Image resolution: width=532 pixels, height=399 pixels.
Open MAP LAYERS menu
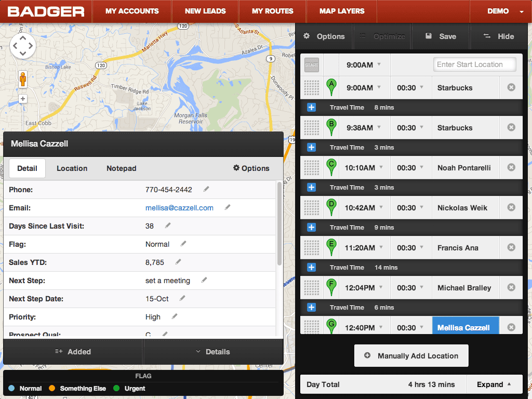(342, 11)
